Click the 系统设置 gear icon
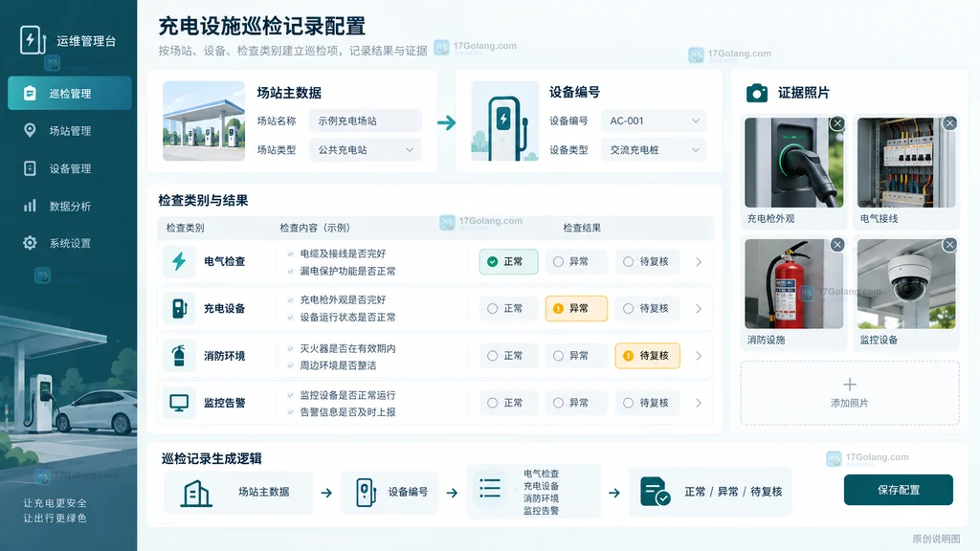 pyautogui.click(x=30, y=242)
